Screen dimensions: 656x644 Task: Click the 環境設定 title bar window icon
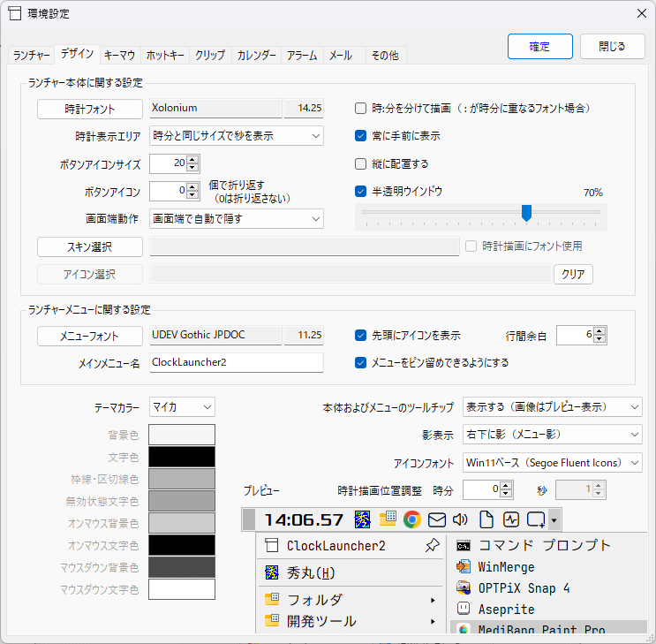click(15, 13)
